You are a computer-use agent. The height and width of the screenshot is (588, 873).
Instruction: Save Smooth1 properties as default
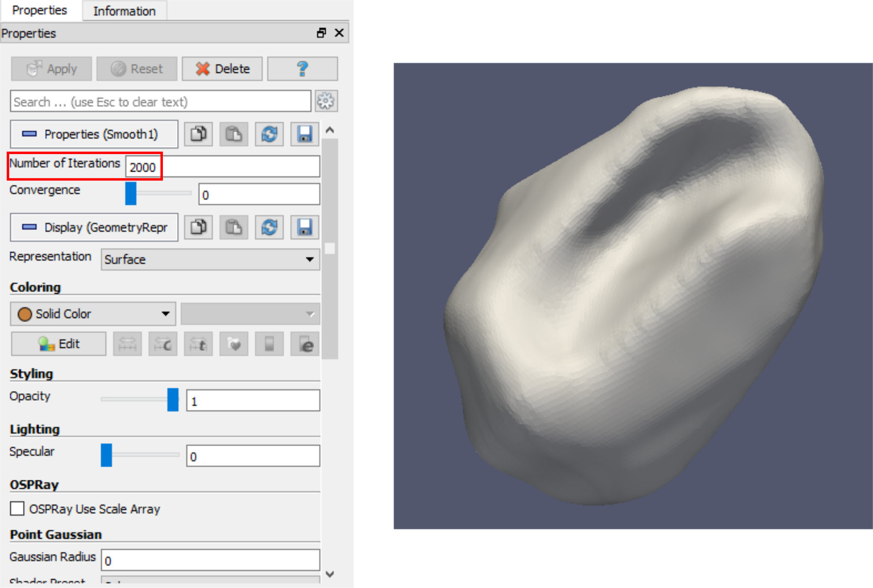[x=304, y=134]
